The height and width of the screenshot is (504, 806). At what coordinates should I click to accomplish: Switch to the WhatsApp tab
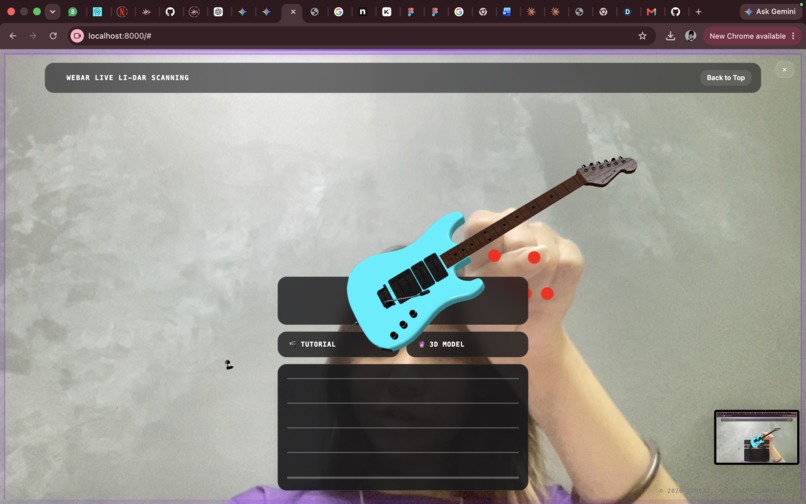tap(73, 12)
